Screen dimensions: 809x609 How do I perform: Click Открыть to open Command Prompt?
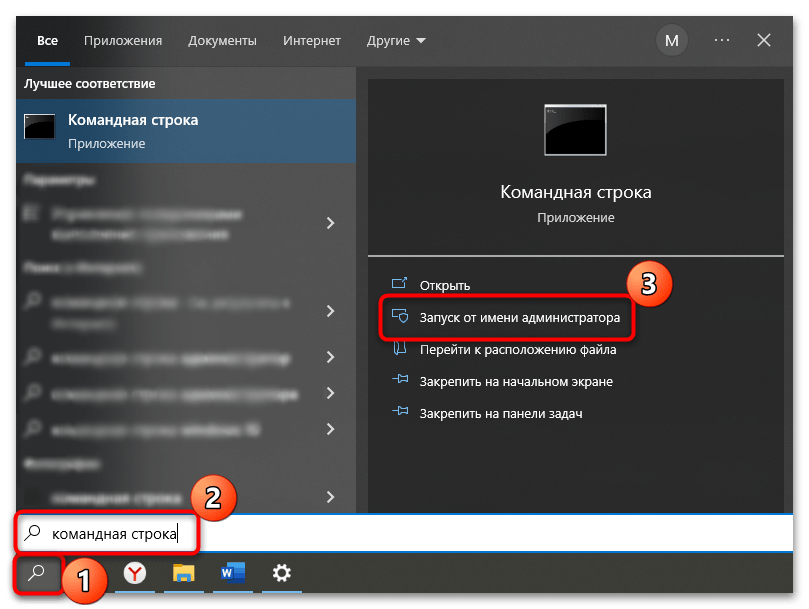(x=445, y=285)
